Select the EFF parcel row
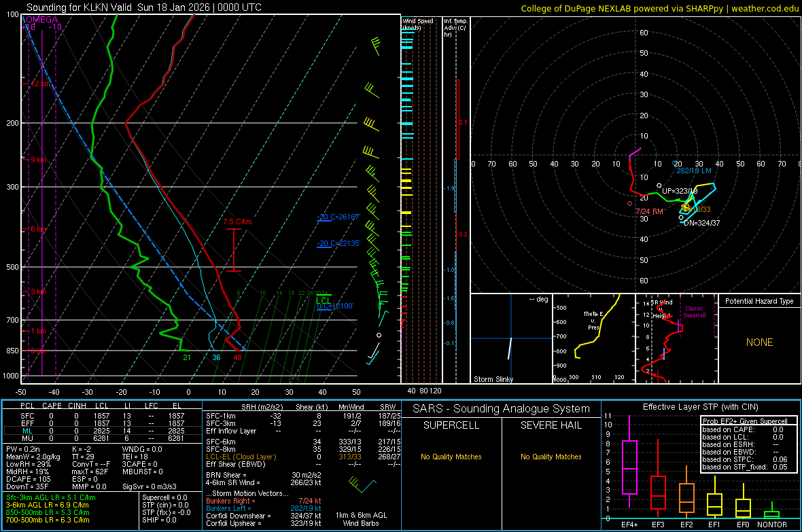Image resolution: width=802 pixels, height=532 pixels. (101, 423)
